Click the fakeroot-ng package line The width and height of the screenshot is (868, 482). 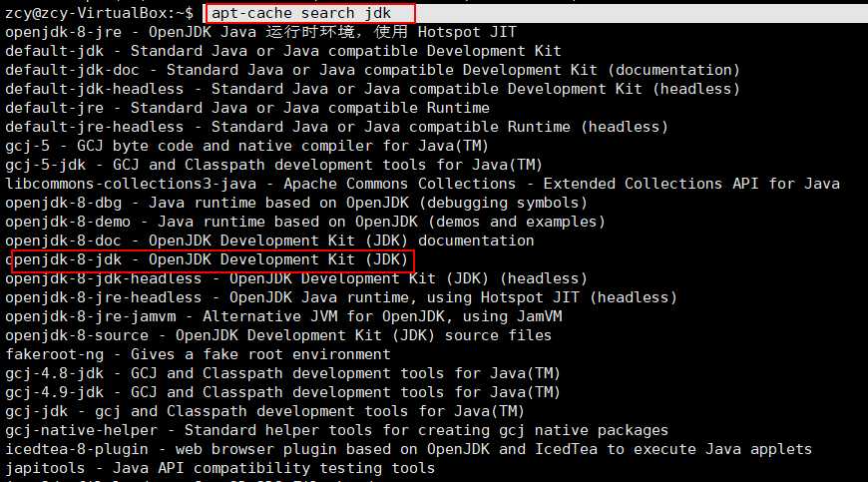point(198,354)
